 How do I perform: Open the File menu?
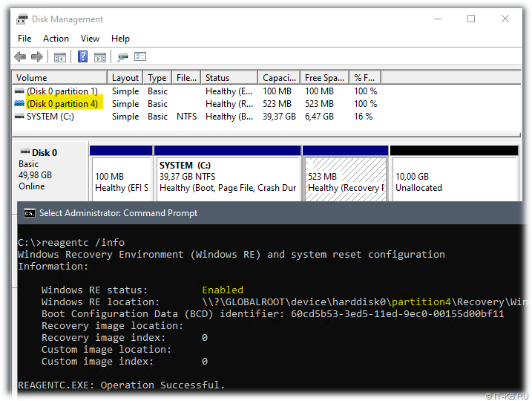click(24, 39)
